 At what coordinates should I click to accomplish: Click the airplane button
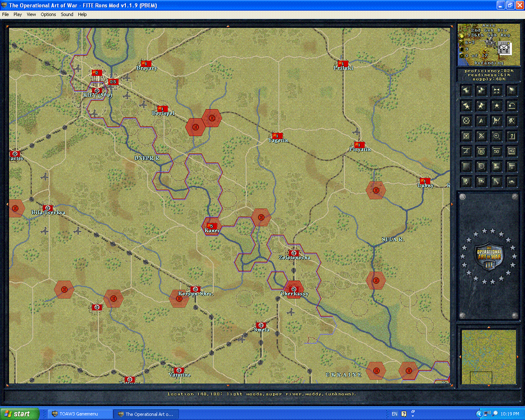pos(511,167)
